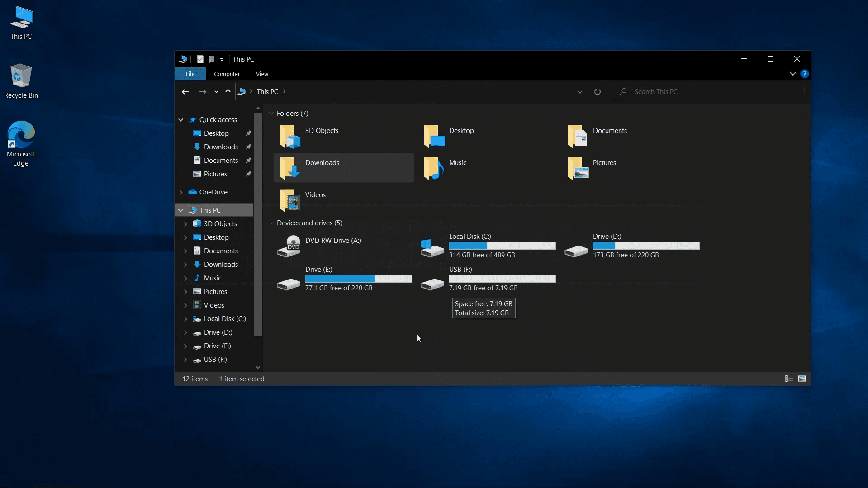Open the Computer ribbon tab

pos(227,74)
